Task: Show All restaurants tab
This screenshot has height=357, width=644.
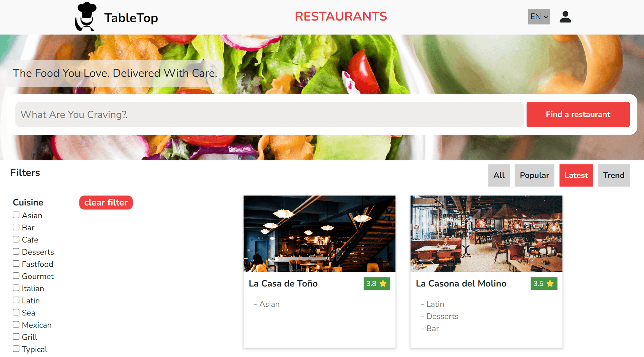Action: tap(499, 175)
